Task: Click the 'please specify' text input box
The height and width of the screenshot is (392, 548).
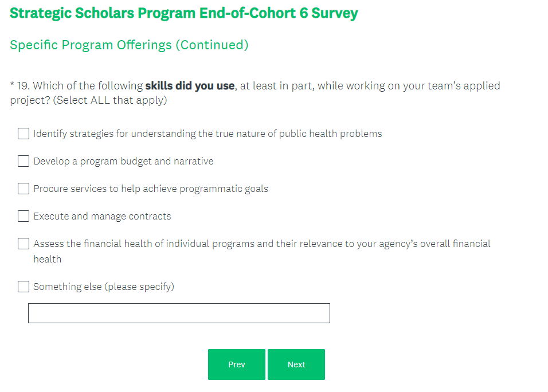Action: point(179,313)
